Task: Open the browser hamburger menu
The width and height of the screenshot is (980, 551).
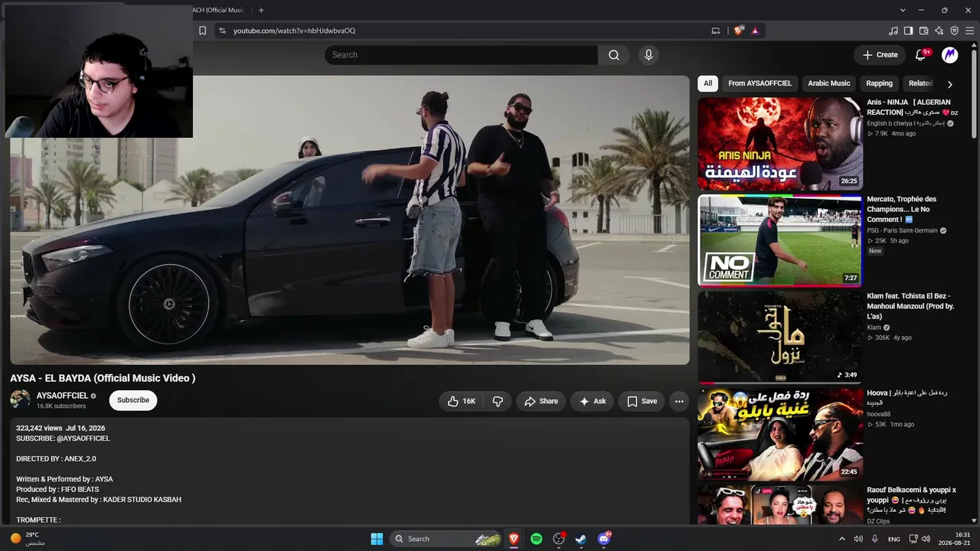Action: pos(969,31)
